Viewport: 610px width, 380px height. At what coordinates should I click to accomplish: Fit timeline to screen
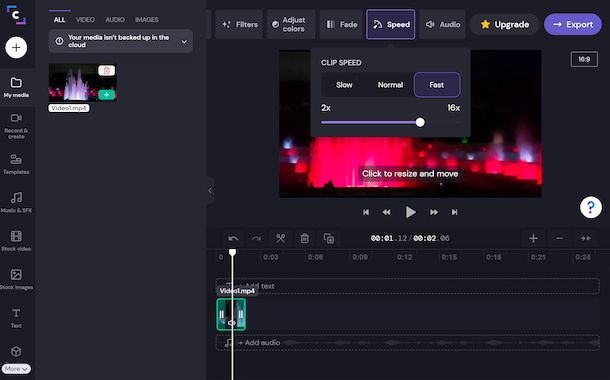pyautogui.click(x=586, y=238)
